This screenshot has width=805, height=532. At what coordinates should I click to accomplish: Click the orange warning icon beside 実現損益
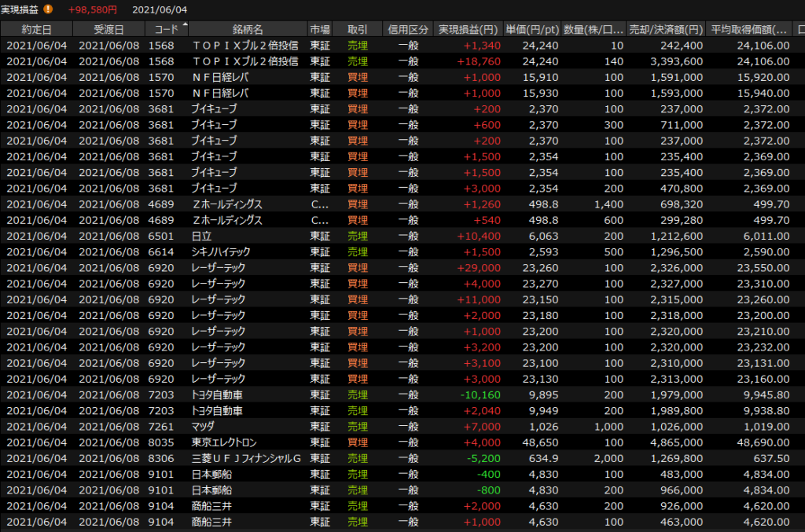point(49,9)
